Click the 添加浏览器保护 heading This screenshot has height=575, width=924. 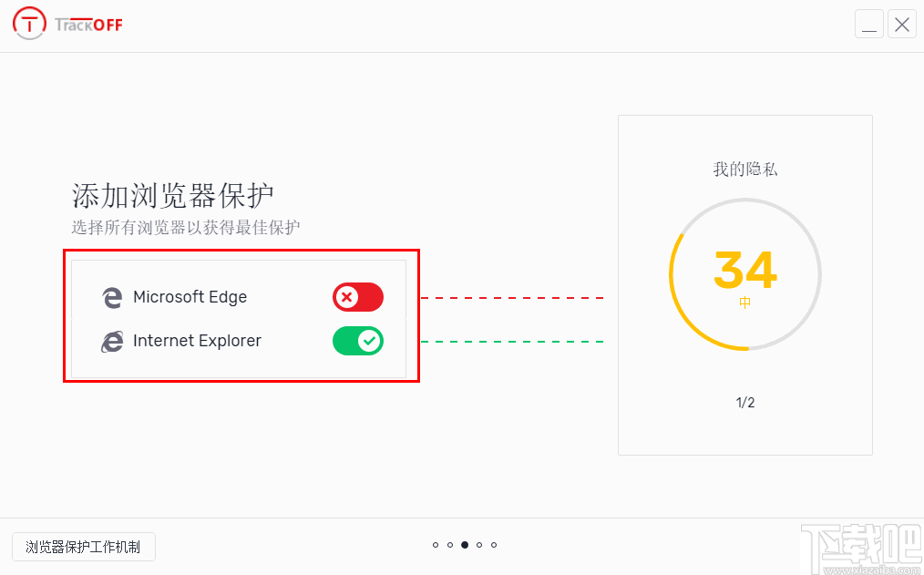173,196
